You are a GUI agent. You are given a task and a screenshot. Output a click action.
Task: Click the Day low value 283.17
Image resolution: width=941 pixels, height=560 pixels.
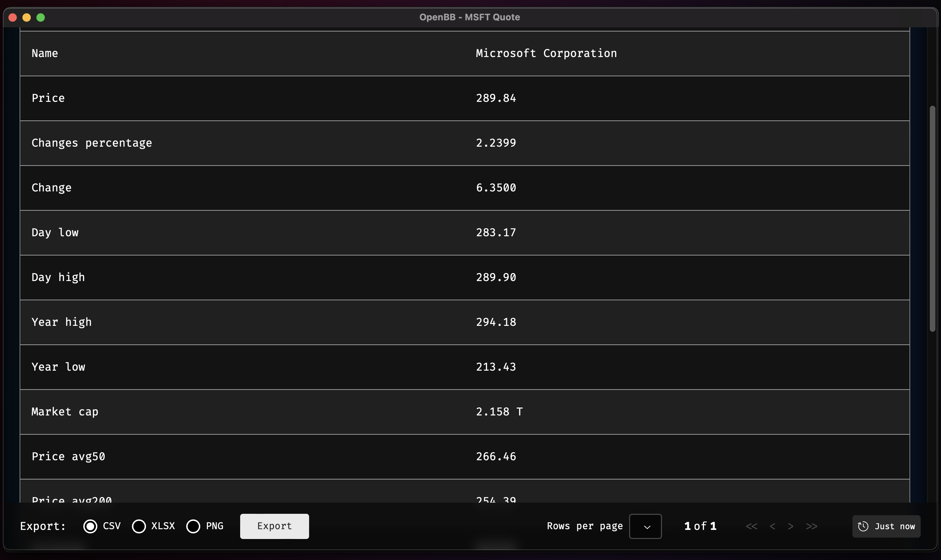[x=496, y=232]
